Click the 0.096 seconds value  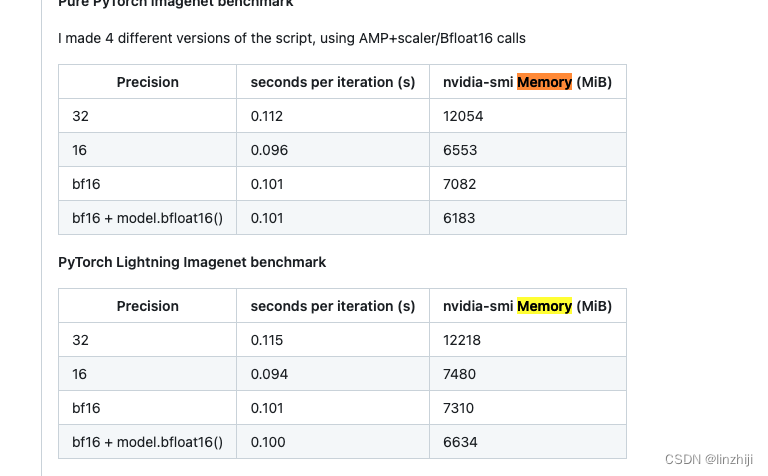pos(269,150)
